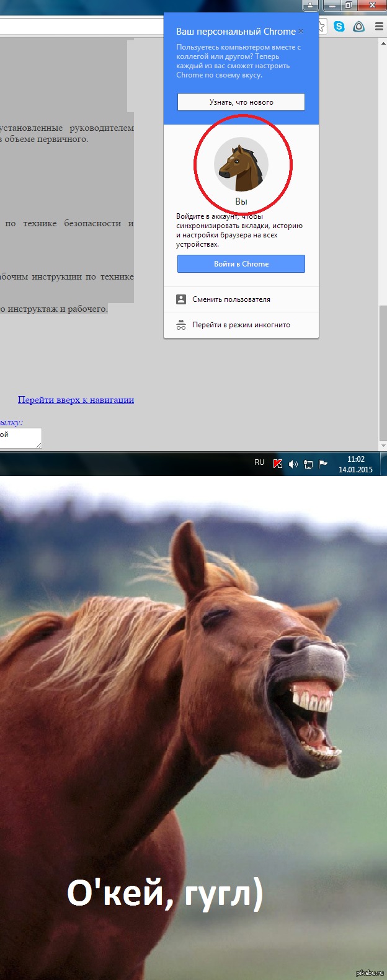Open Action Center flag tray icon
Screen dimensions: 387x980
click(x=322, y=464)
